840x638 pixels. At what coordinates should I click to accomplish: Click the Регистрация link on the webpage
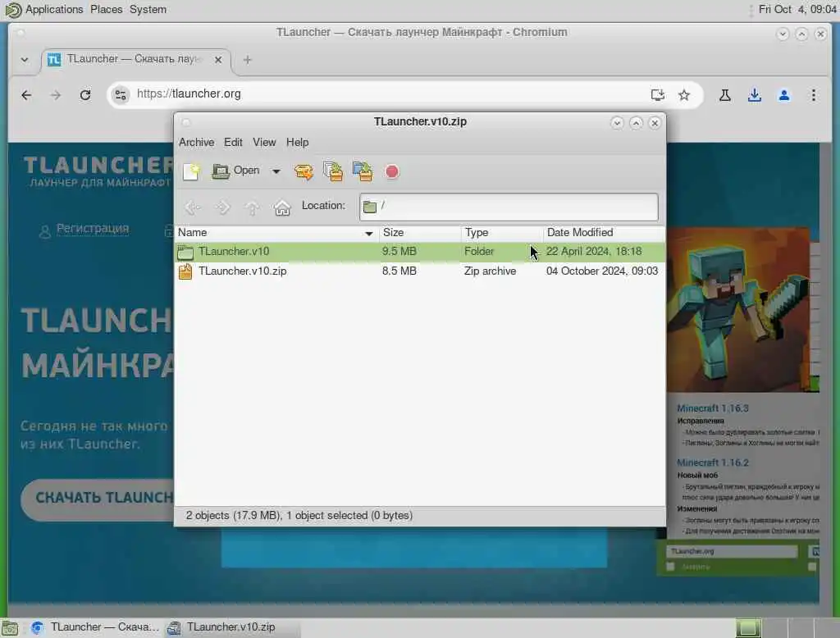pyautogui.click(x=92, y=229)
